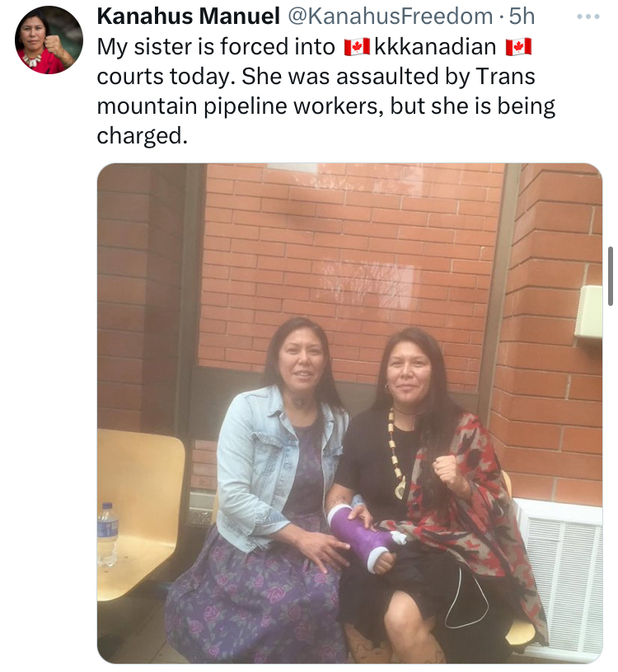The width and height of the screenshot is (618, 672).
Task: Click the tweet text line ending 'charged.'
Action: coord(143,136)
